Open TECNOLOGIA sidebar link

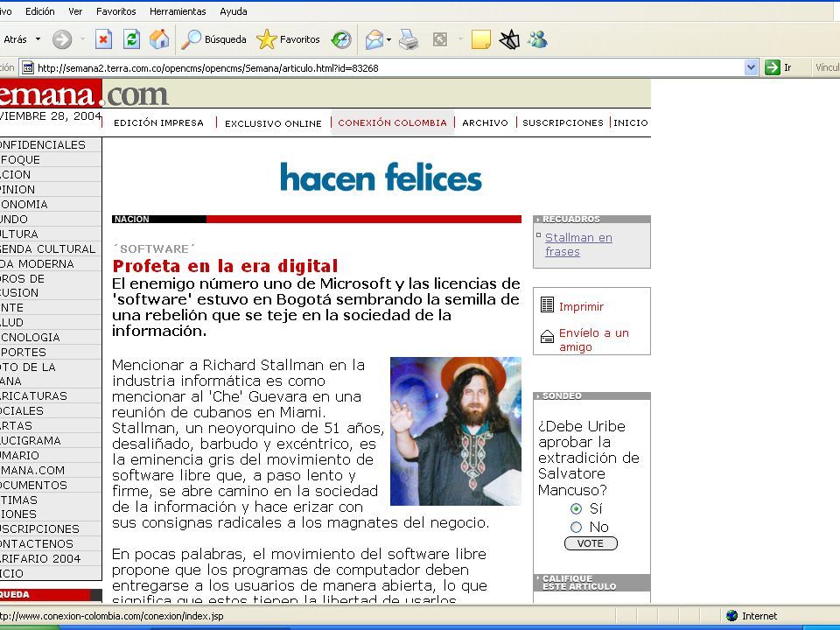[31, 337]
